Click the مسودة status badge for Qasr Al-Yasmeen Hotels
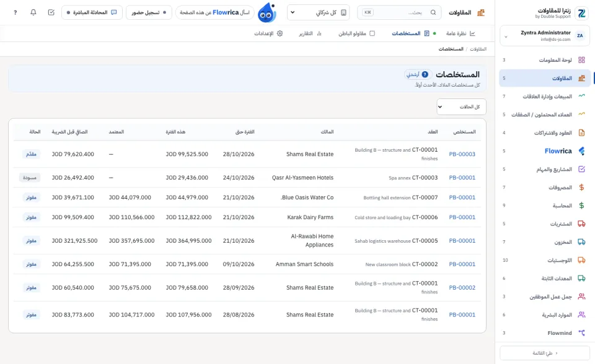 click(x=30, y=178)
